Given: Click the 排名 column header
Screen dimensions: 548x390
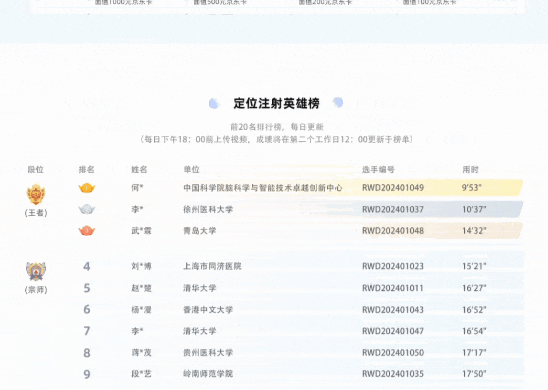Looking at the screenshot, I should coord(87,169).
